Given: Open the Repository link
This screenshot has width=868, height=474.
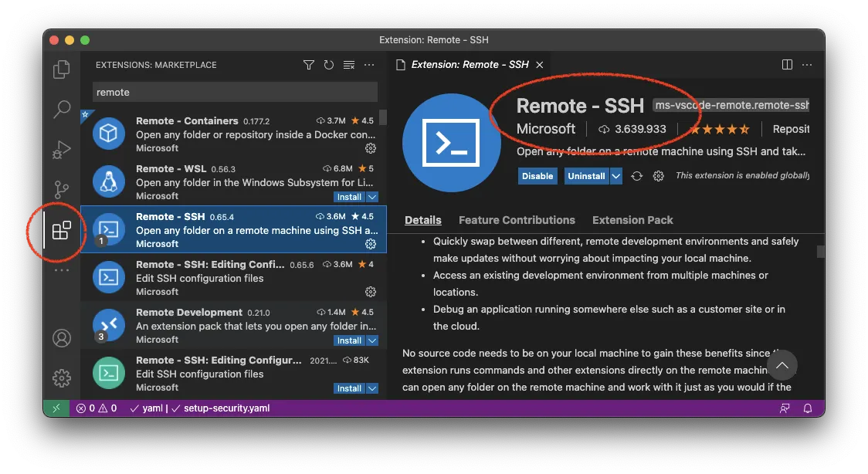Looking at the screenshot, I should coord(791,128).
